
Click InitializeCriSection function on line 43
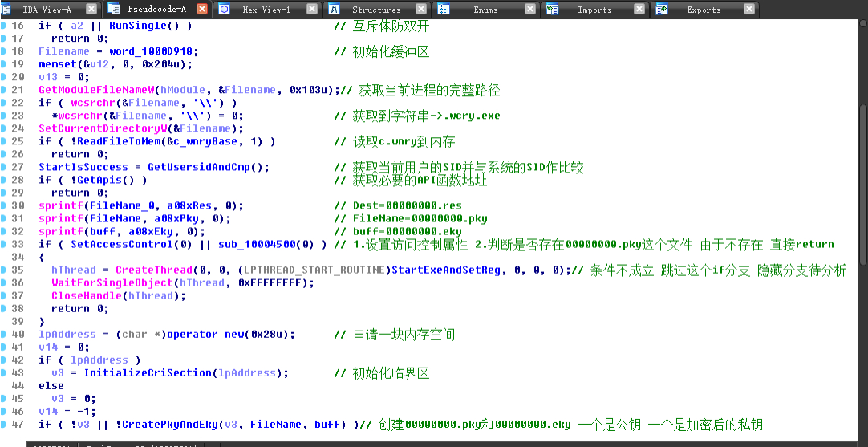pyautogui.click(x=148, y=373)
